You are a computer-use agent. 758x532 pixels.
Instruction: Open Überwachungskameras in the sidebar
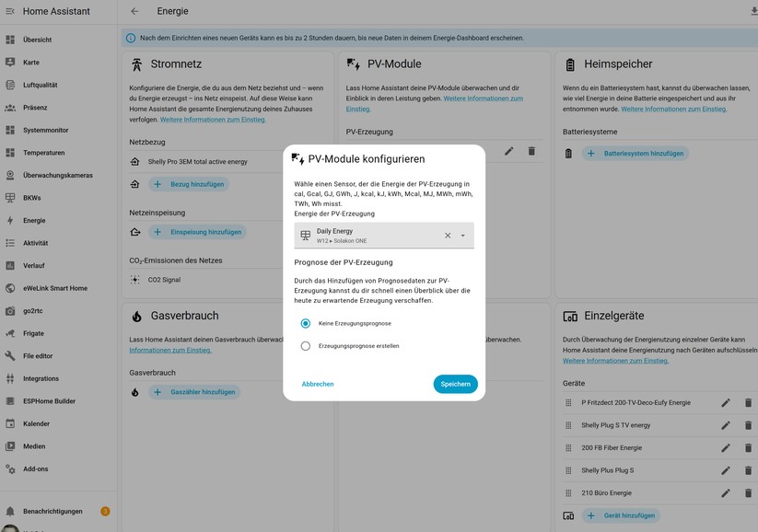[57, 175]
